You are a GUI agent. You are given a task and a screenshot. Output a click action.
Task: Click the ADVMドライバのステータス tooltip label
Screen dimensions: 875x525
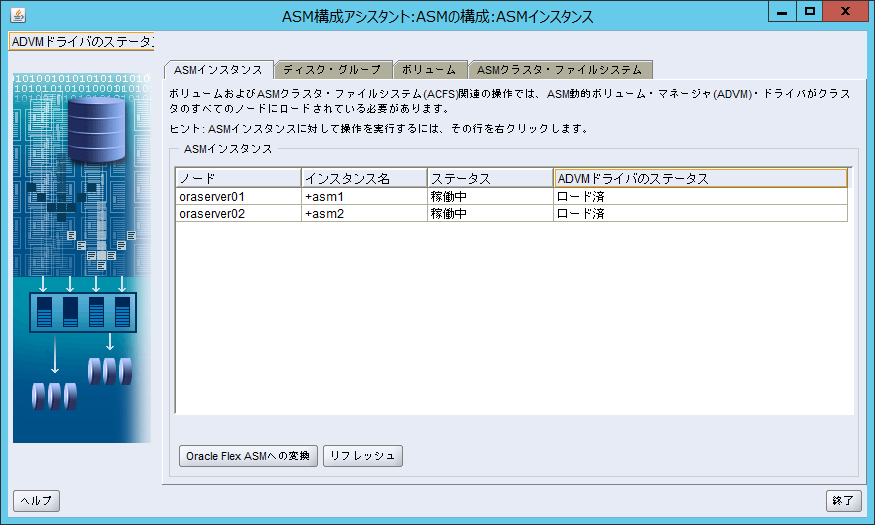[81, 42]
